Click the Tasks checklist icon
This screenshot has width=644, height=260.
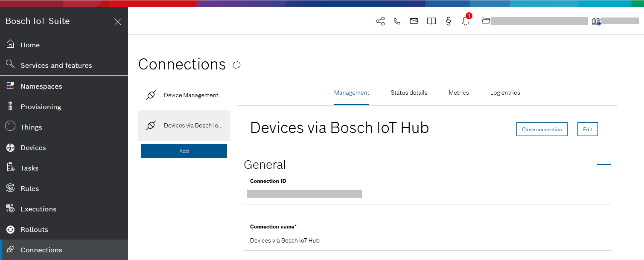pyautogui.click(x=10, y=168)
